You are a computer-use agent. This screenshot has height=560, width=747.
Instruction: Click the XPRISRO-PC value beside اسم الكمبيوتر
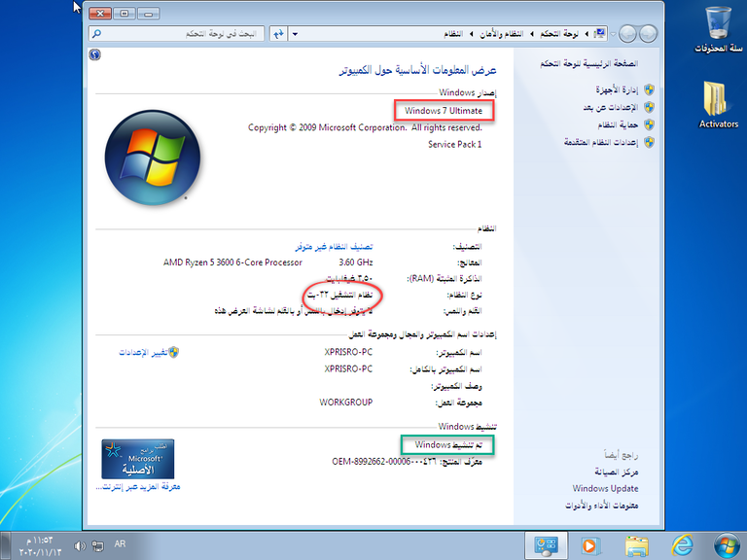[348, 352]
